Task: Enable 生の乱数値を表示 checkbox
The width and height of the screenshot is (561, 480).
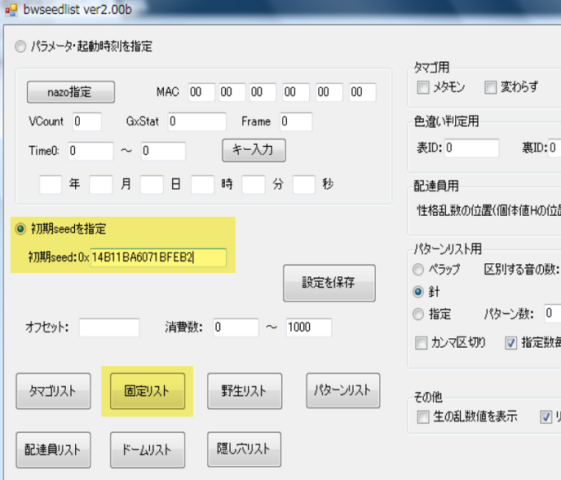Action: [423, 417]
